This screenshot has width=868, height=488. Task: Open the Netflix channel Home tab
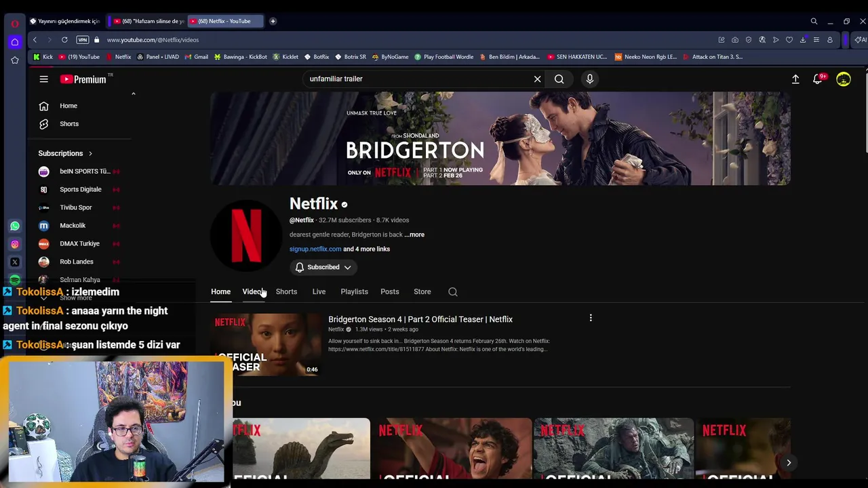pyautogui.click(x=220, y=292)
